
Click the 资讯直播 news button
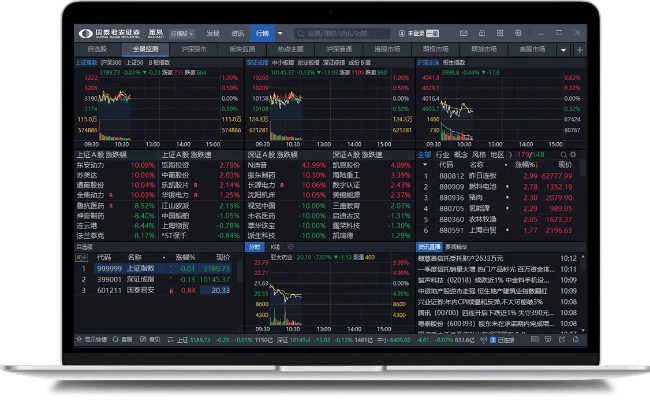pyautogui.click(x=430, y=246)
